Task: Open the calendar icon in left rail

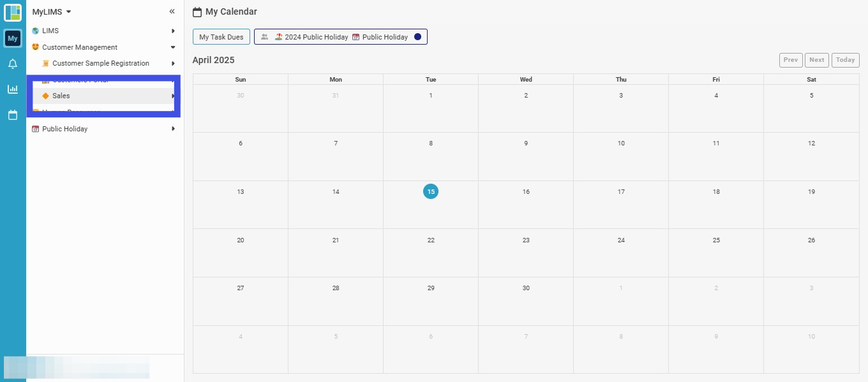Action: (x=13, y=115)
